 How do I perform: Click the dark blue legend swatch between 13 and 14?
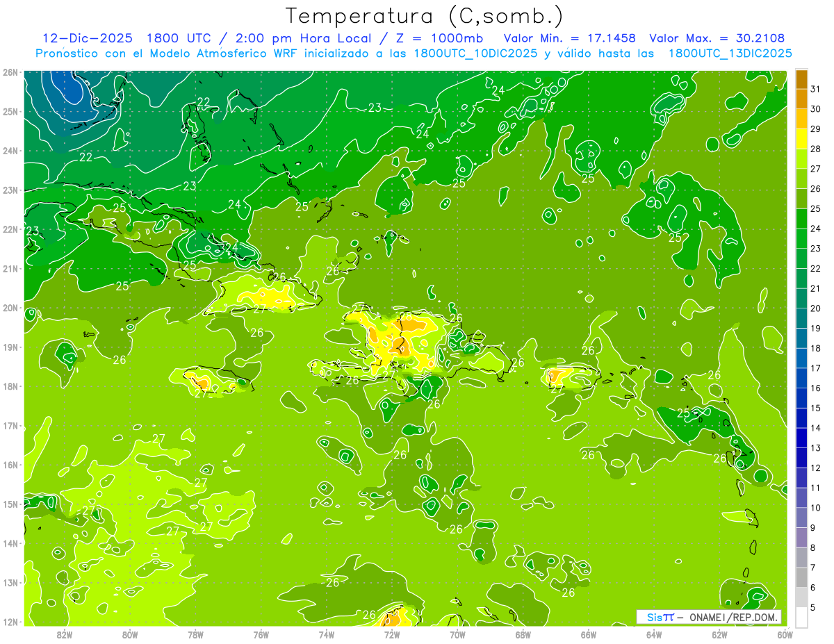point(801,438)
